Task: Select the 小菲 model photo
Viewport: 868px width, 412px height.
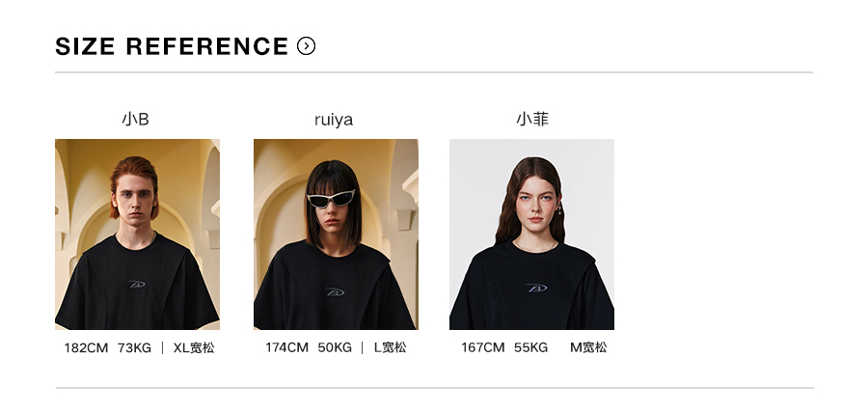Action: pyautogui.click(x=531, y=234)
